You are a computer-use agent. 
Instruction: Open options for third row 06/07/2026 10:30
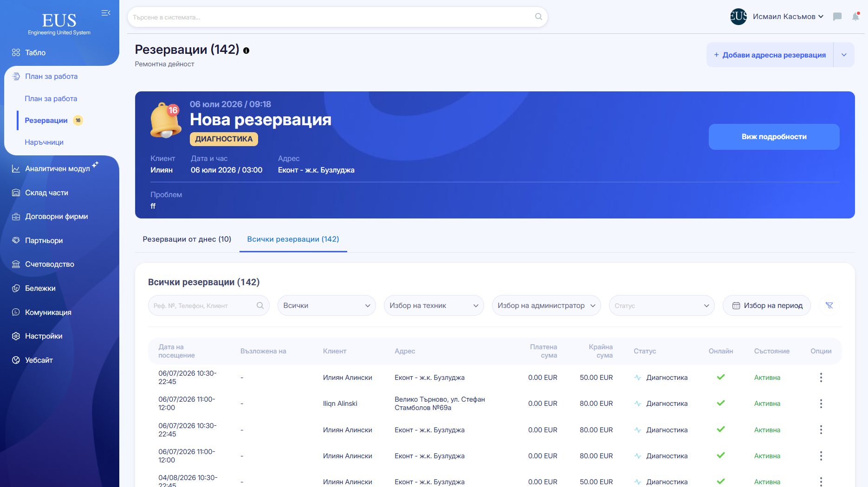pos(821,430)
